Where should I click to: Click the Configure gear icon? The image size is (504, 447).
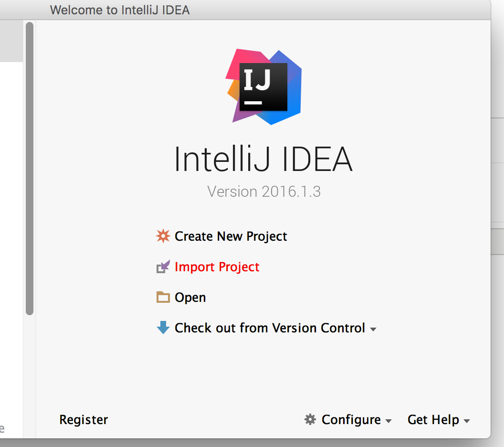(310, 419)
